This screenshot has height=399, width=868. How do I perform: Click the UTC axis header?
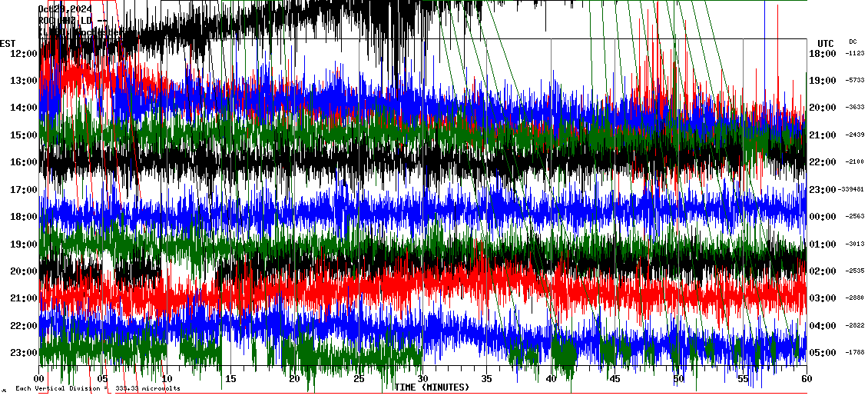pyautogui.click(x=825, y=43)
